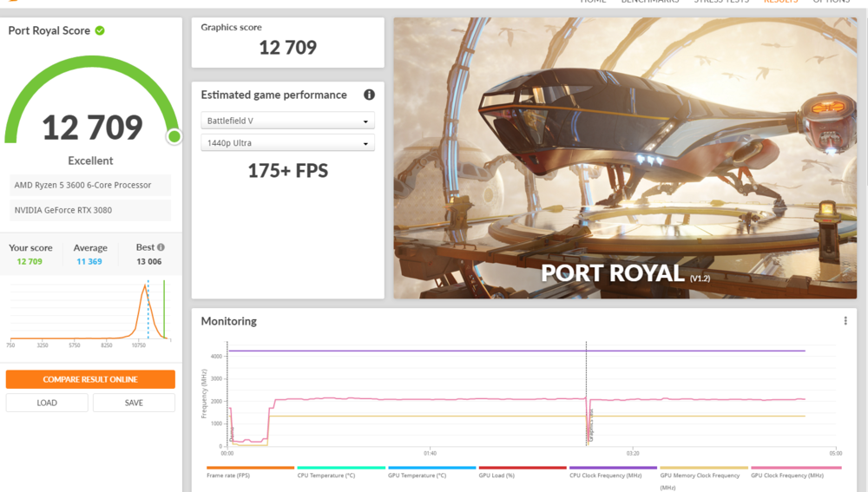868x492 pixels.
Task: Switch to the Results tab
Action: pos(779,2)
